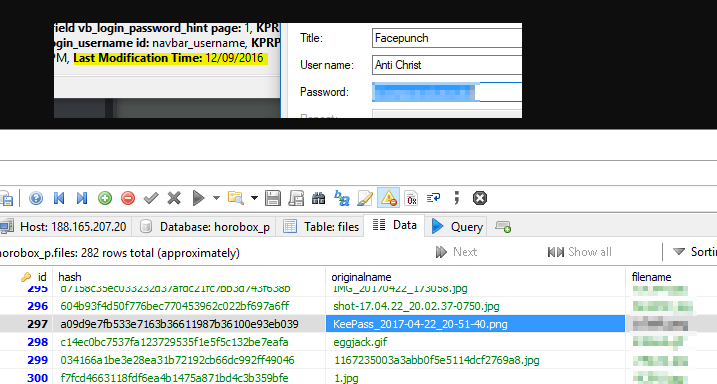Image resolution: width=717 pixels, height=384 pixels.
Task: Click the Last Modification Time highlighted text
Action: click(x=170, y=58)
